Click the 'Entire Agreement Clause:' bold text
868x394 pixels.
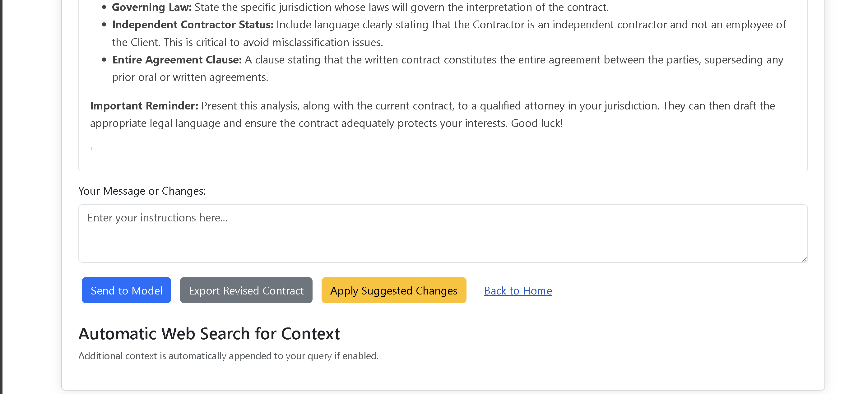pos(177,60)
